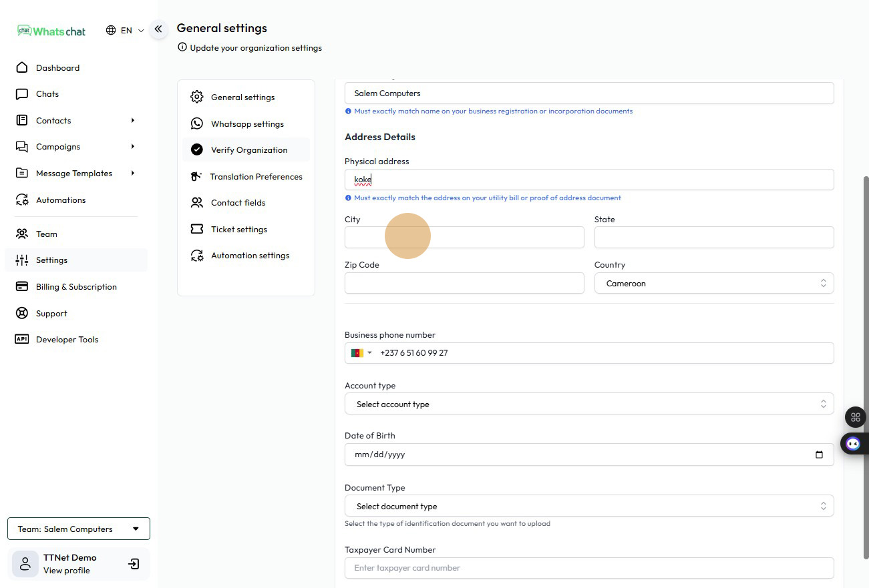The width and height of the screenshot is (869, 588).
Task: Open the floating grid apps icon
Action: click(855, 417)
